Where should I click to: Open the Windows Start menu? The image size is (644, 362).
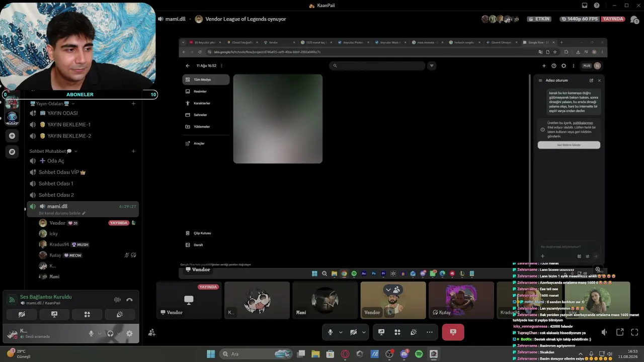[211, 354]
